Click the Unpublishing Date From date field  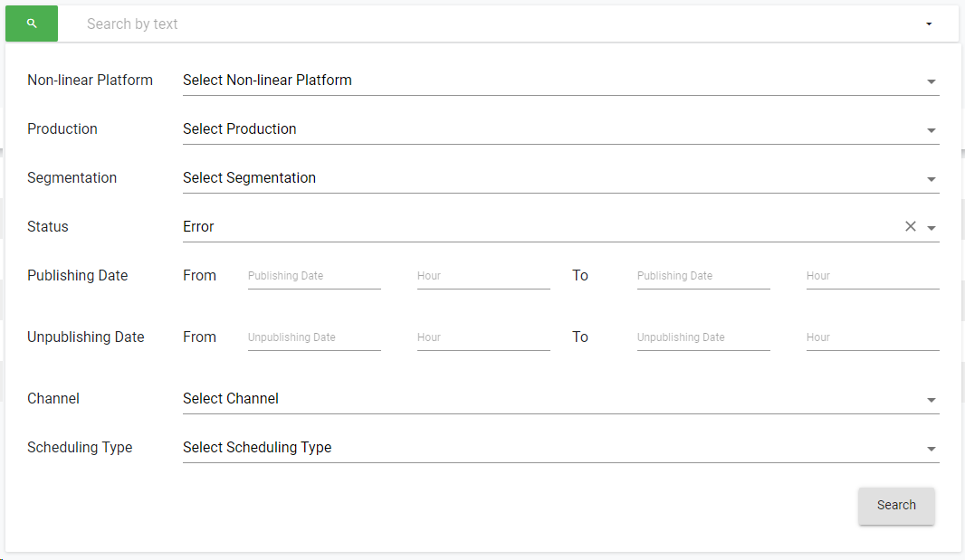314,337
